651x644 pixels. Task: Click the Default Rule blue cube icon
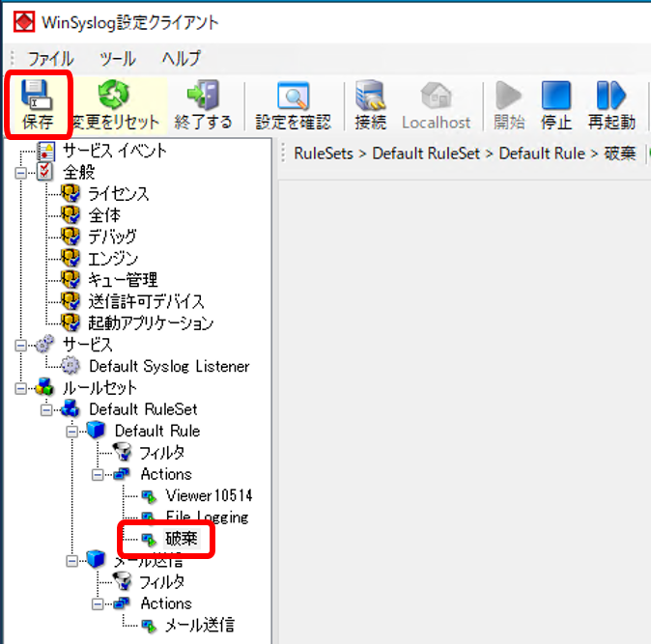point(96,430)
